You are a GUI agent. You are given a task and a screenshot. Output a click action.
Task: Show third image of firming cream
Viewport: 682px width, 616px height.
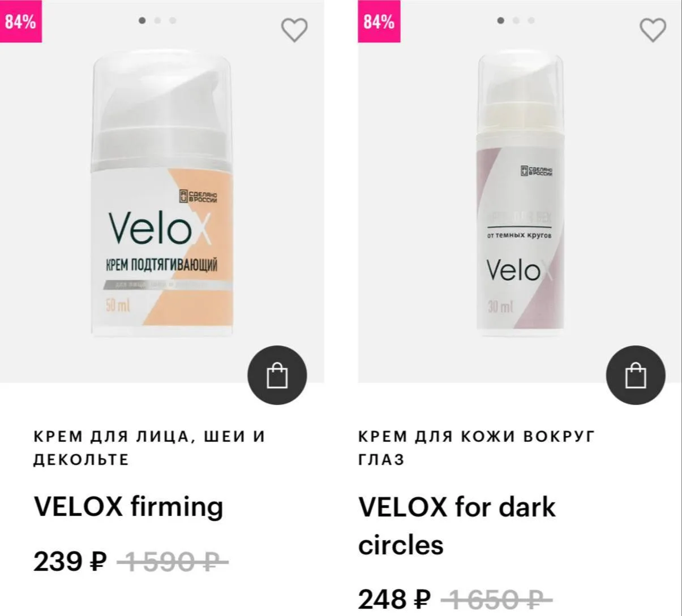[173, 20]
